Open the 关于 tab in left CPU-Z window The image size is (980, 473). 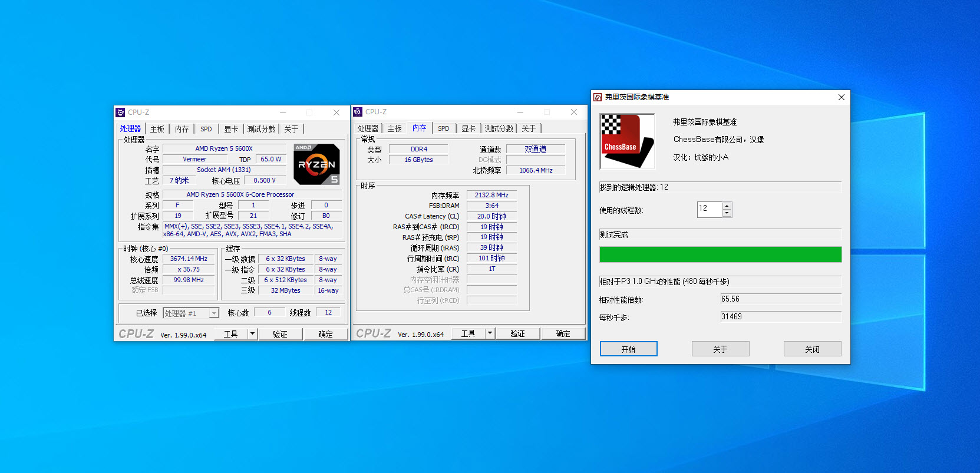pos(291,129)
